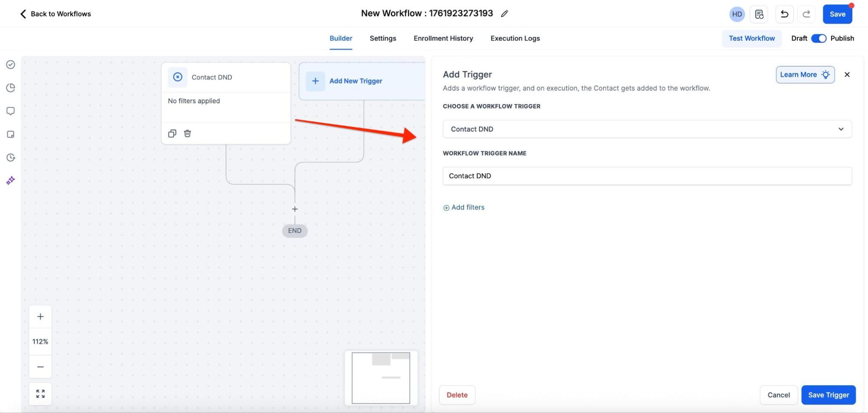Click 112% zoom level

pyautogui.click(x=40, y=342)
